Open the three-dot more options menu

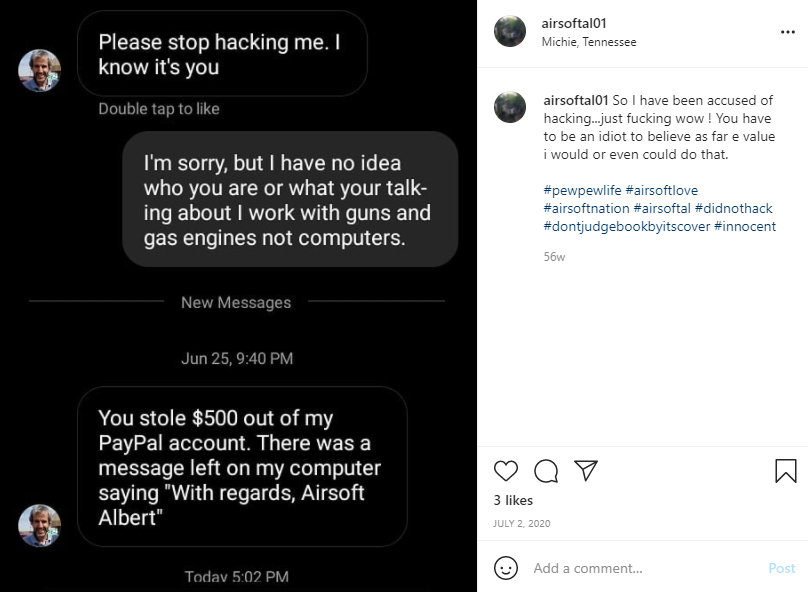[787, 32]
